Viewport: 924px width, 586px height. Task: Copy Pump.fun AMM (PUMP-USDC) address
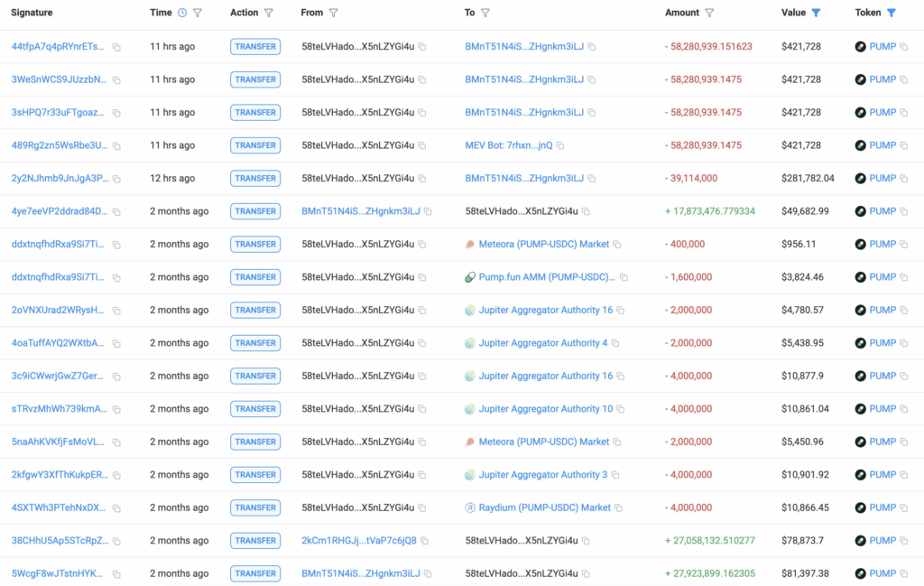pos(624,277)
